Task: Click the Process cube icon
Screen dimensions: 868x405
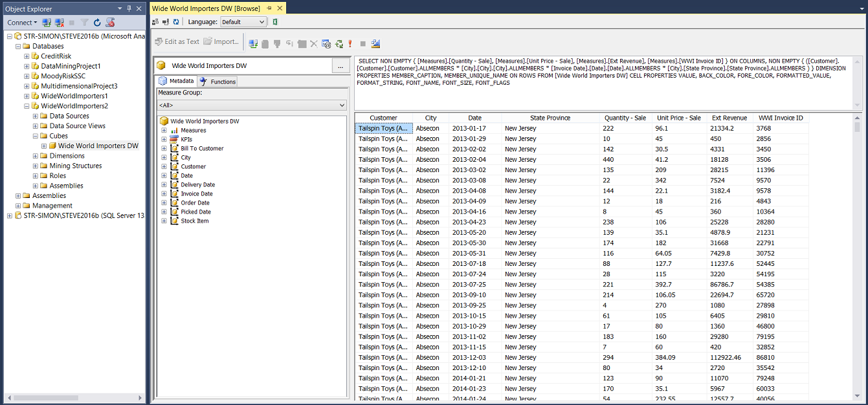Action: pyautogui.click(x=156, y=22)
